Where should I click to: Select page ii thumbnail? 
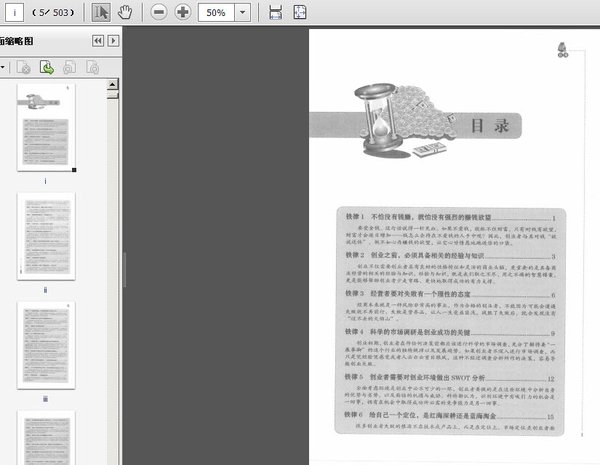pyautogui.click(x=46, y=237)
